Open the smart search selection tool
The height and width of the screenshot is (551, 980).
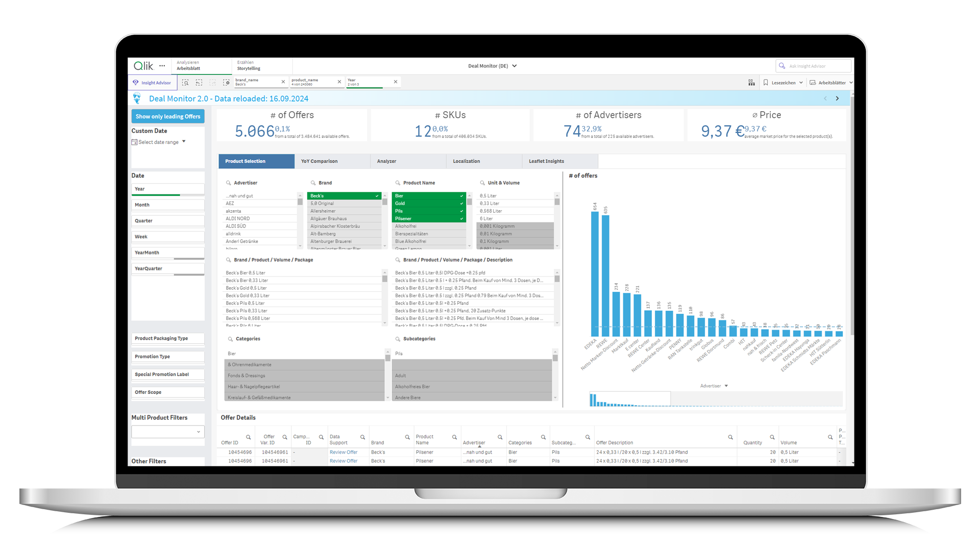click(x=185, y=82)
